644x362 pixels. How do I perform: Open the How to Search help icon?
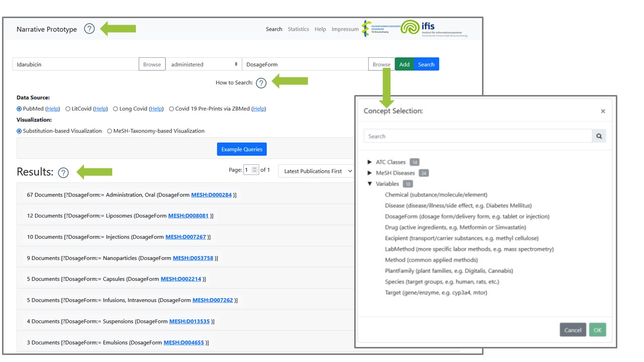pyautogui.click(x=261, y=83)
